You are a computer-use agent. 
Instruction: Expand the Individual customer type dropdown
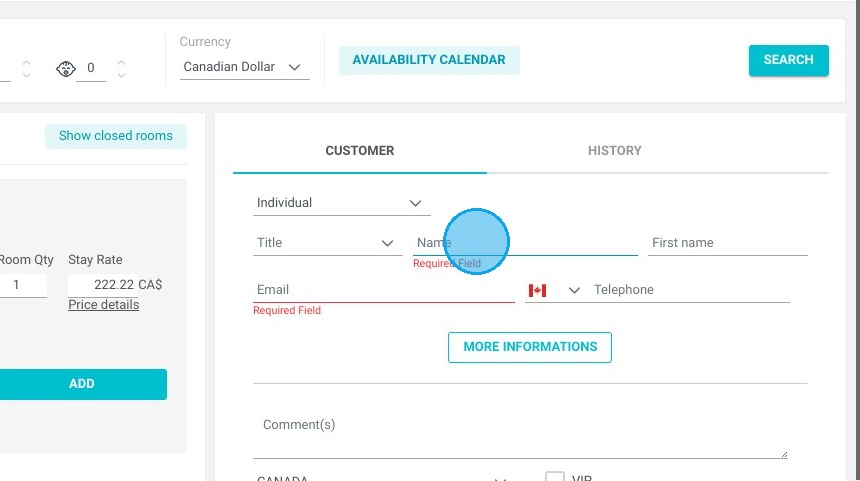point(341,203)
